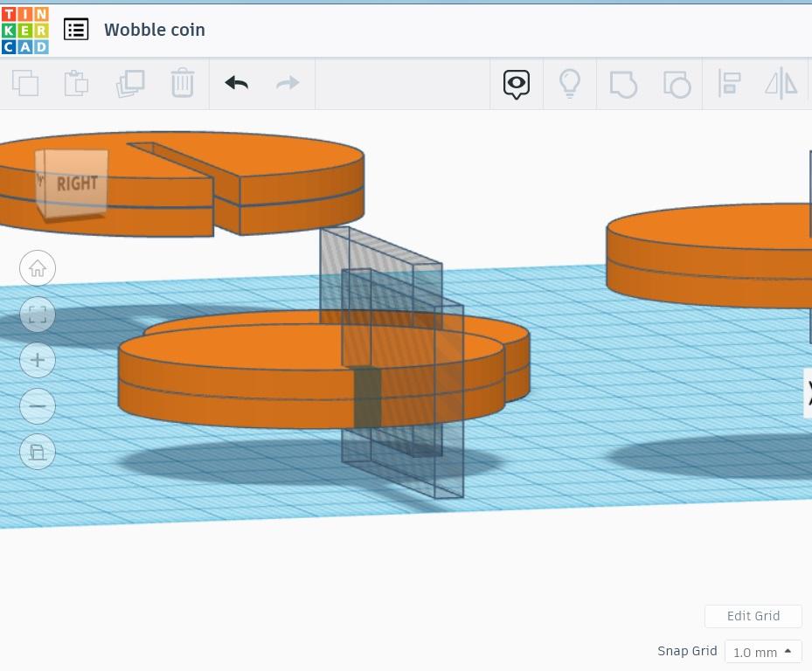812x671 pixels.
Task: Expand the collapsed shapes panel arrow
Action: click(x=808, y=392)
